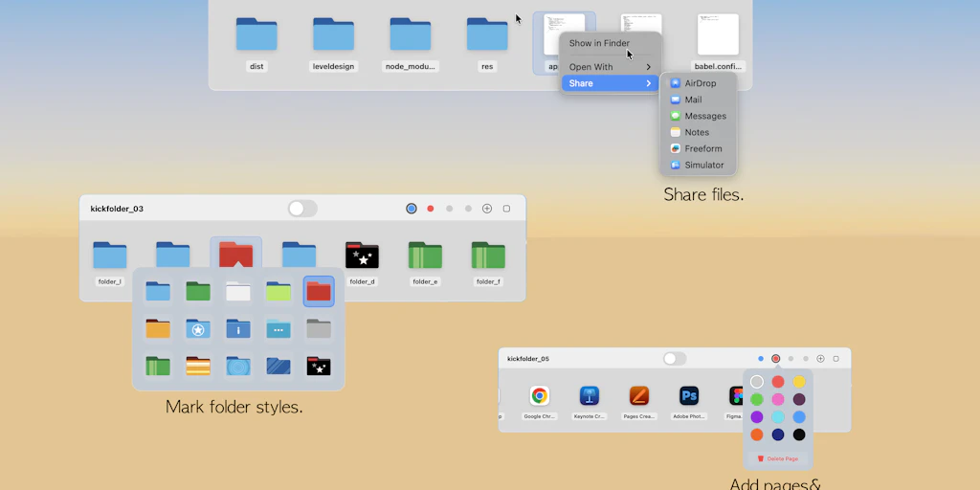Viewport: 980px width, 490px height.
Task: Pick the green page color swatch
Action: click(757, 399)
